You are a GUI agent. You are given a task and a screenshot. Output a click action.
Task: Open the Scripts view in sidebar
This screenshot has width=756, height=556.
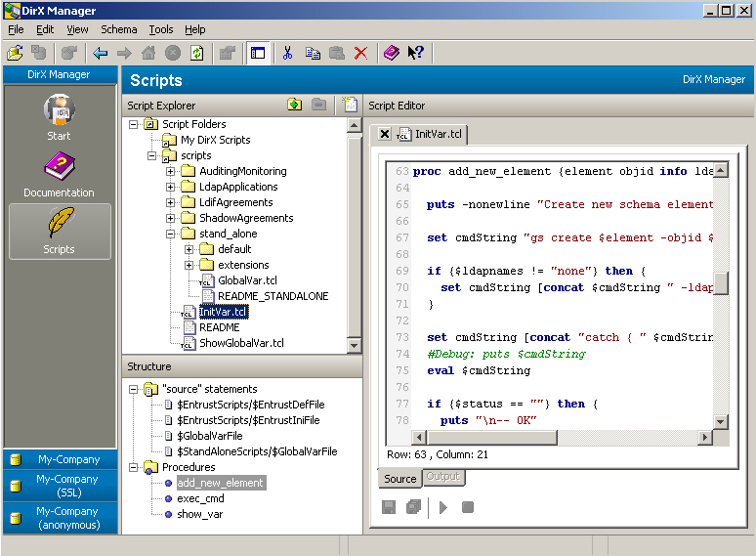[60, 232]
